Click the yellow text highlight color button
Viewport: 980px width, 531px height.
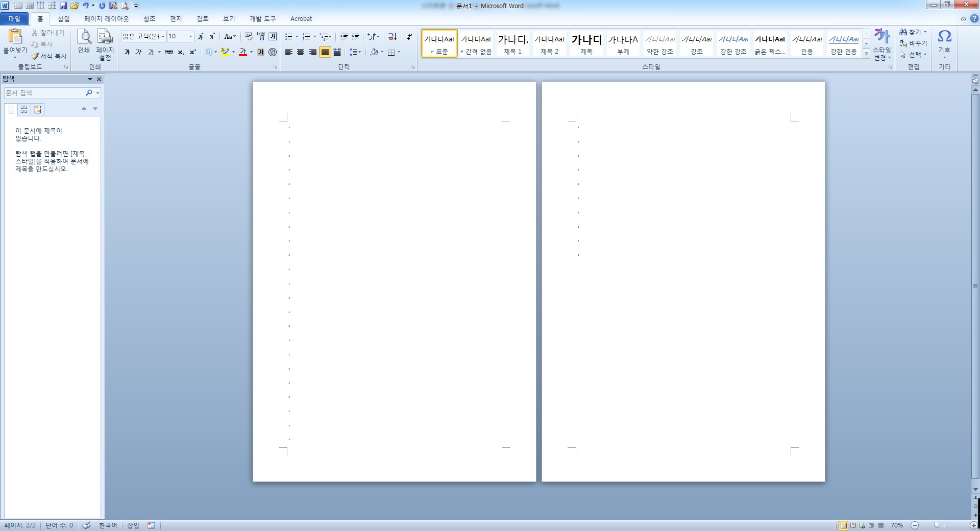tap(225, 52)
